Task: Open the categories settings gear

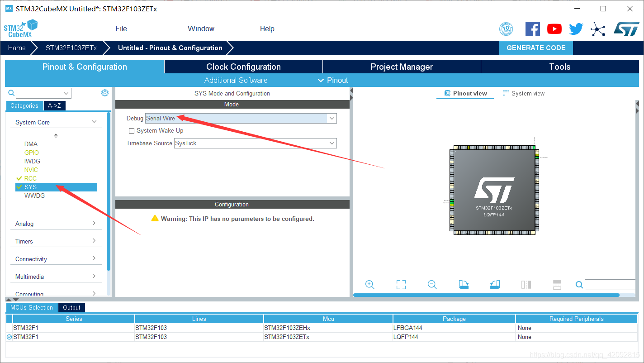Action: click(105, 93)
